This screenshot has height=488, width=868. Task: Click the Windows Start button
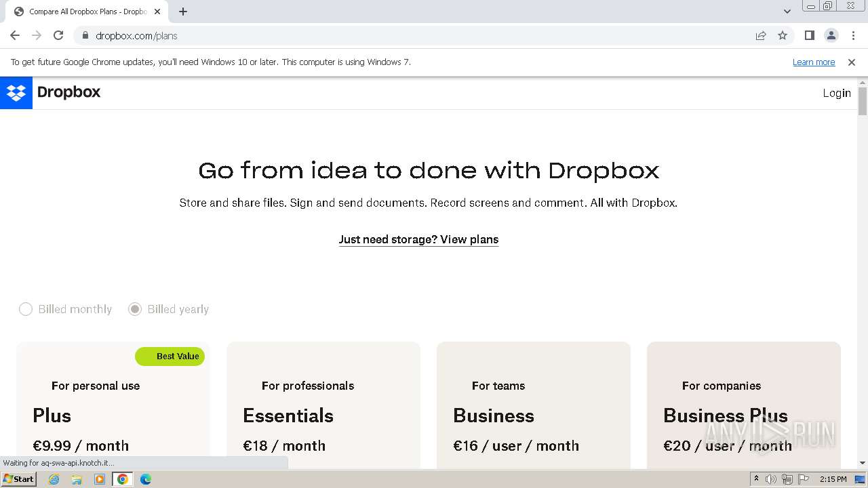point(18,479)
